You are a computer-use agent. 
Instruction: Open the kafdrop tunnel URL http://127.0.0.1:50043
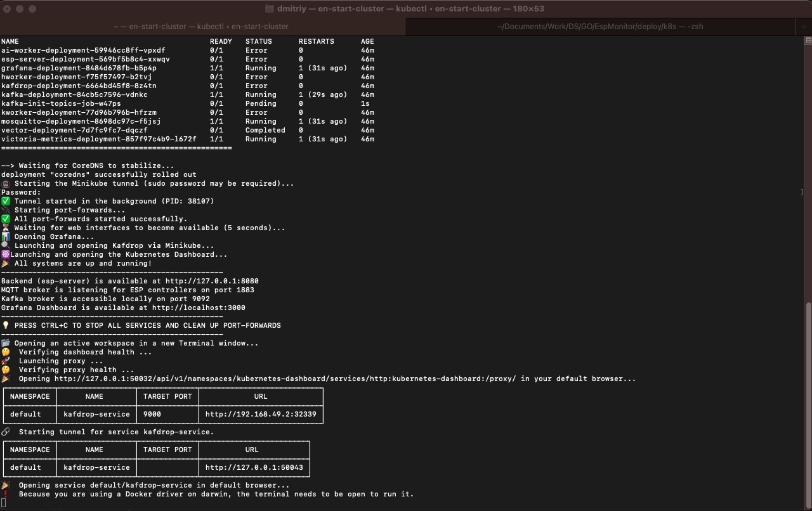254,467
